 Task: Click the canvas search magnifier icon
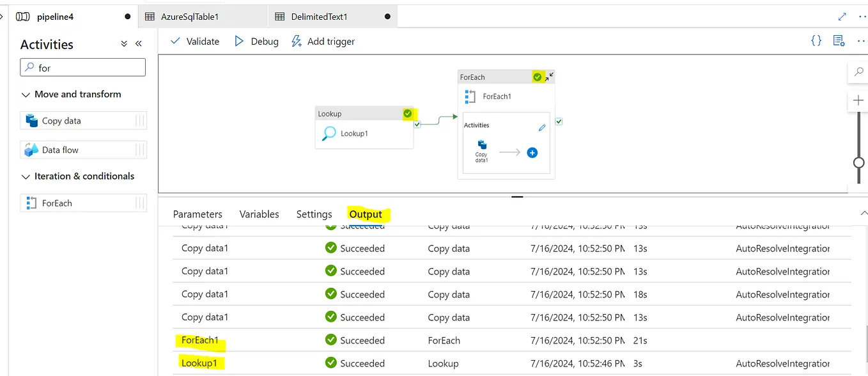[x=858, y=73]
